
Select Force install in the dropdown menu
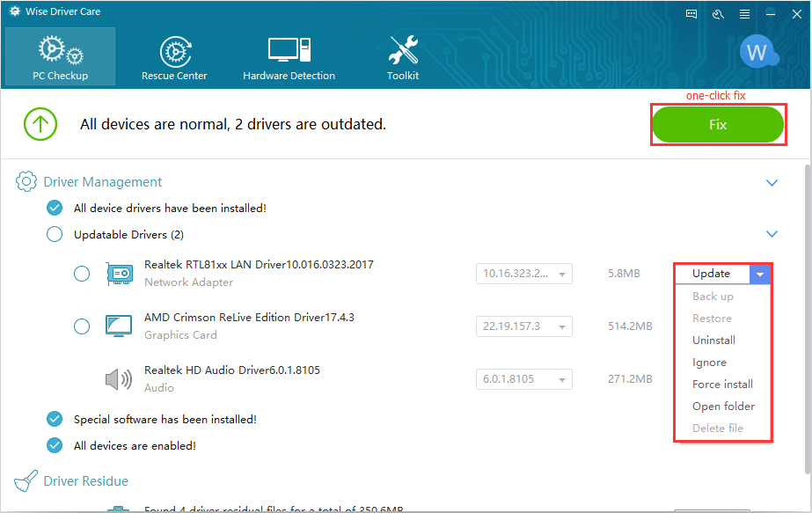(x=722, y=385)
